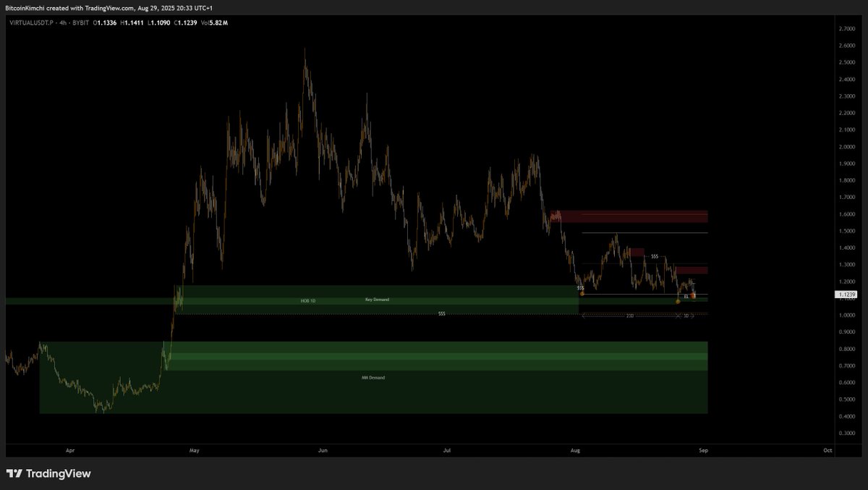
Task: Click the current price label 1.1239
Action: pyautogui.click(x=845, y=294)
